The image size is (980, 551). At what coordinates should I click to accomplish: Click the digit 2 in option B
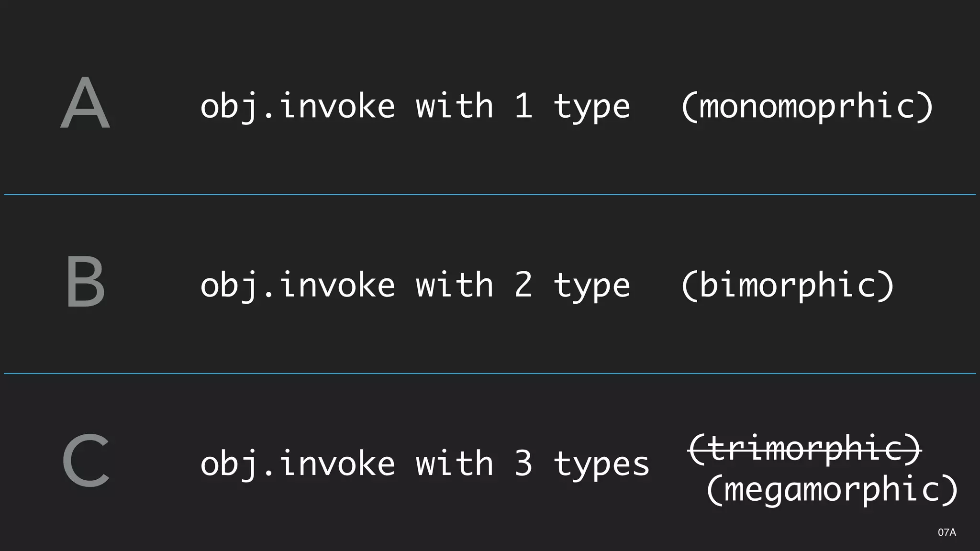point(523,285)
